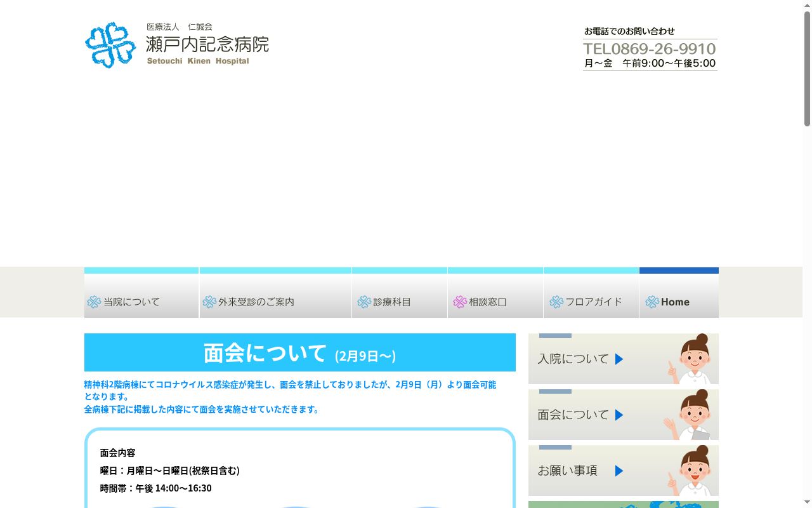The width and height of the screenshot is (812, 508).
Task: Open the 入院について sidebar link
Action: [624, 359]
